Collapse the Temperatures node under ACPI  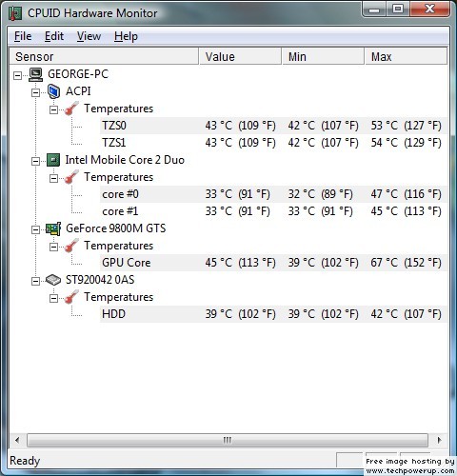tap(53, 109)
